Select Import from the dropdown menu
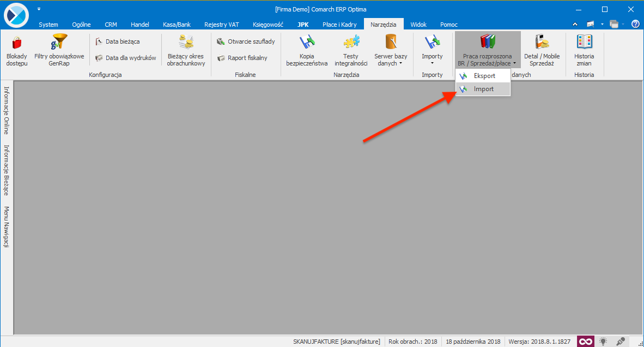 483,89
